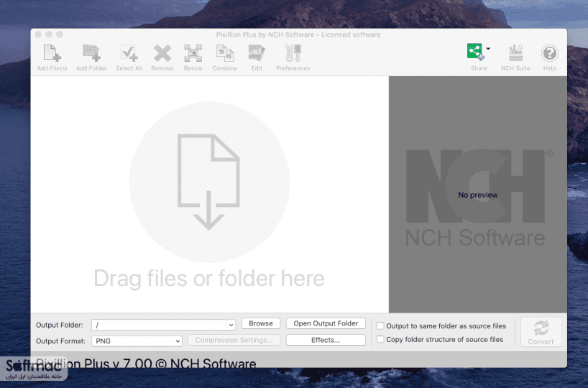Screen dimensions: 588x388
Task: Click the red close window button
Action: point(38,34)
